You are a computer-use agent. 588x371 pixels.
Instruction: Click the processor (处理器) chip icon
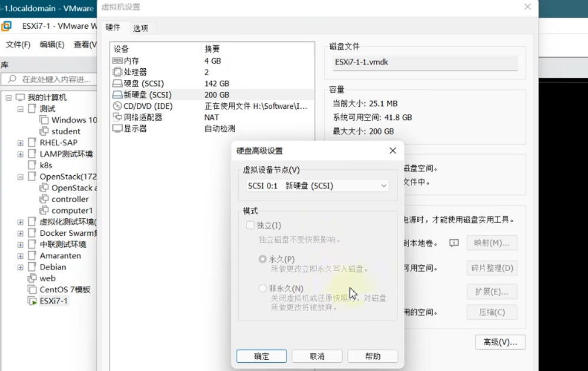(x=118, y=72)
